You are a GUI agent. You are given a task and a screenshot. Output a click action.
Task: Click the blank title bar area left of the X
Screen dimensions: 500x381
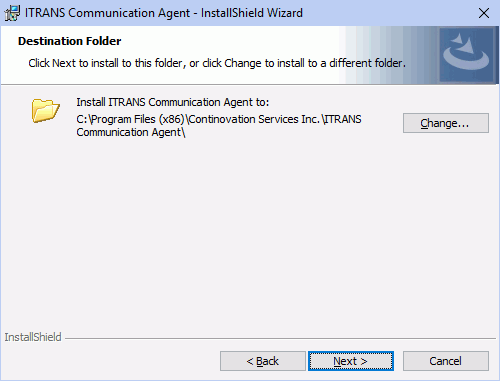(387, 13)
